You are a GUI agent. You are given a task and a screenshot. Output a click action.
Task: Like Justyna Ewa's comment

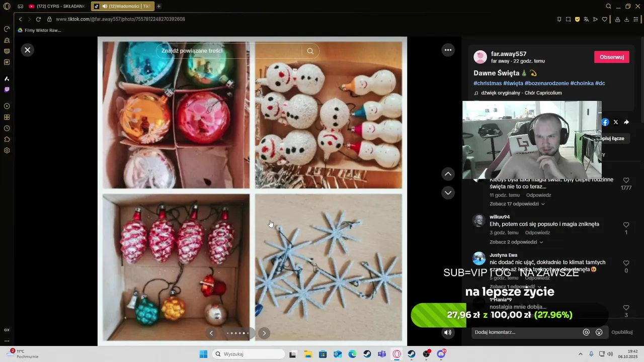[626, 263]
